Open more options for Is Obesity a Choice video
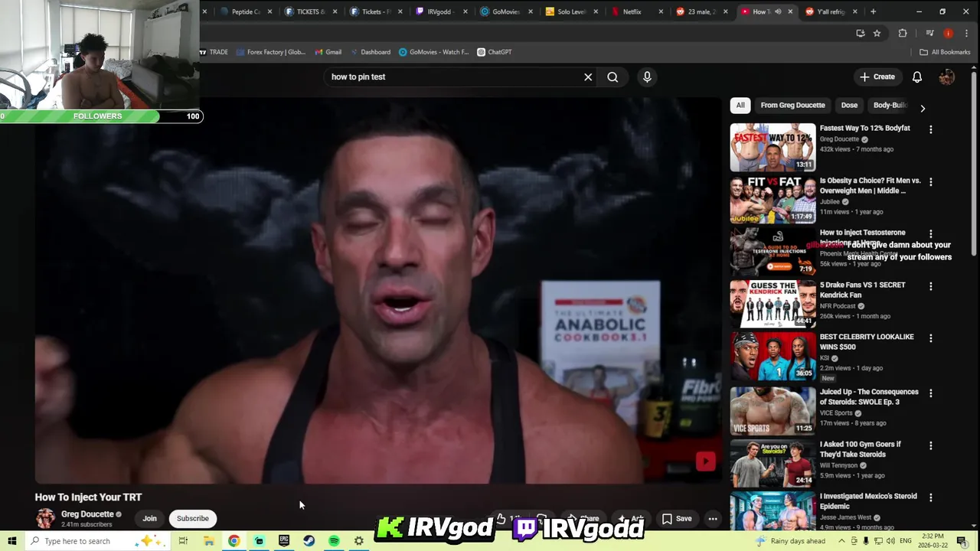 coord(931,182)
